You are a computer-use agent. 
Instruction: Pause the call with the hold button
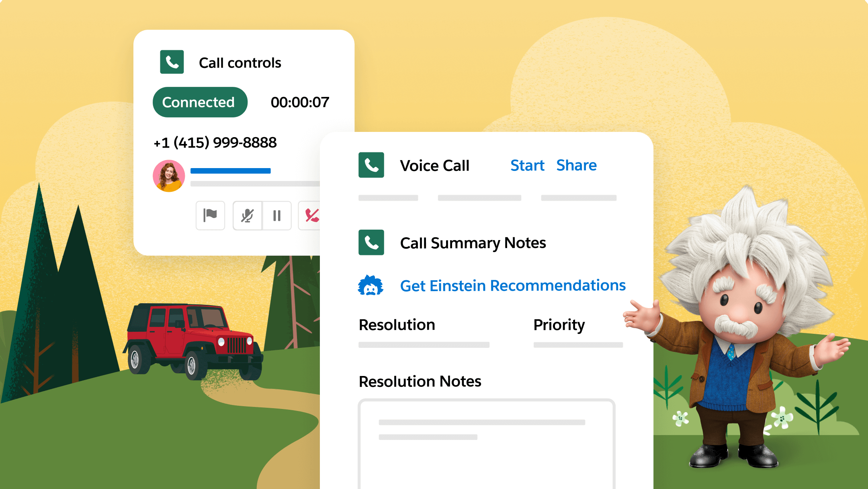[x=277, y=216]
